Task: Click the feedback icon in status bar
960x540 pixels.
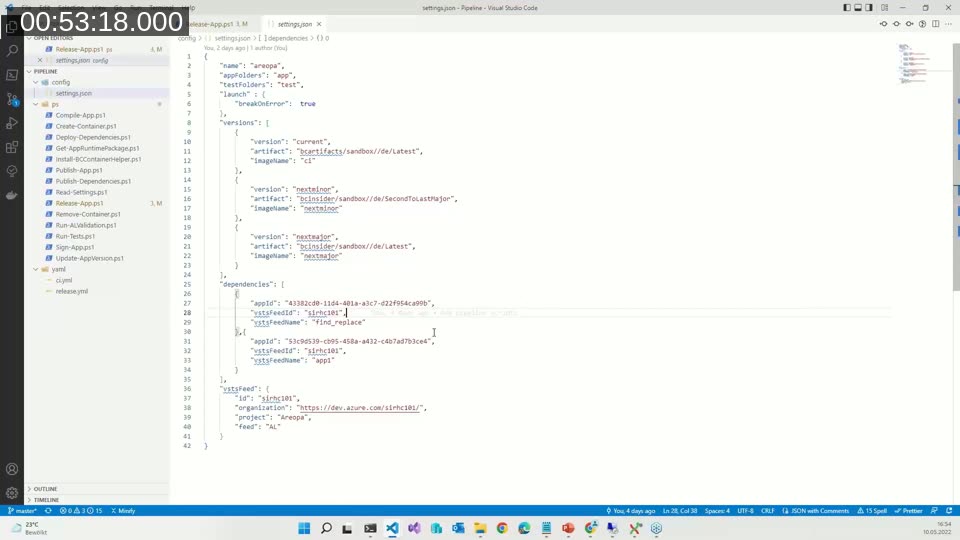Action: (x=934, y=511)
